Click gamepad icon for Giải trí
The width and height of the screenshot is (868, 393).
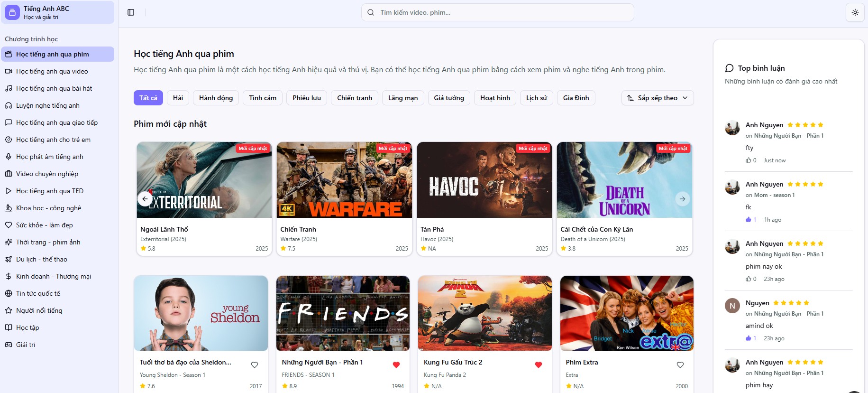tap(9, 345)
